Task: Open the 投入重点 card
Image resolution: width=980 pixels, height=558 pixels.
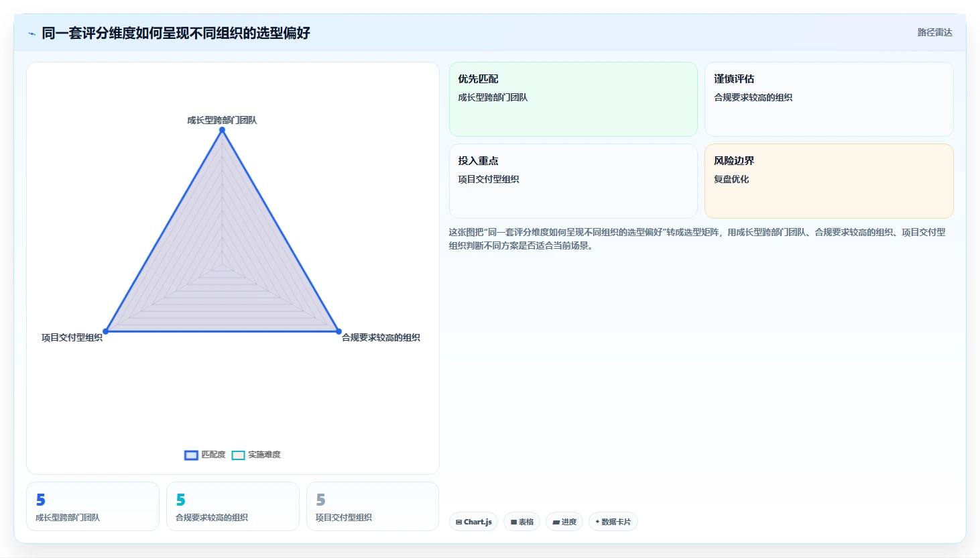Action: [573, 181]
